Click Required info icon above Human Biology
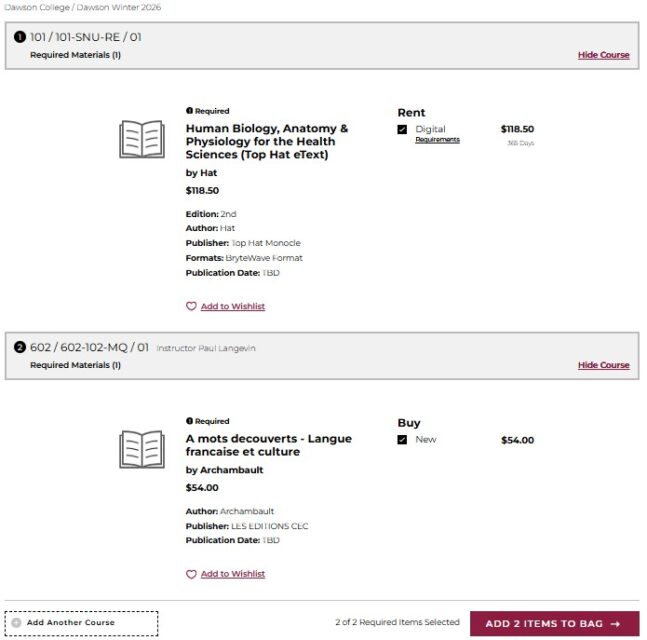Viewport: 647px width, 640px height. 189,111
